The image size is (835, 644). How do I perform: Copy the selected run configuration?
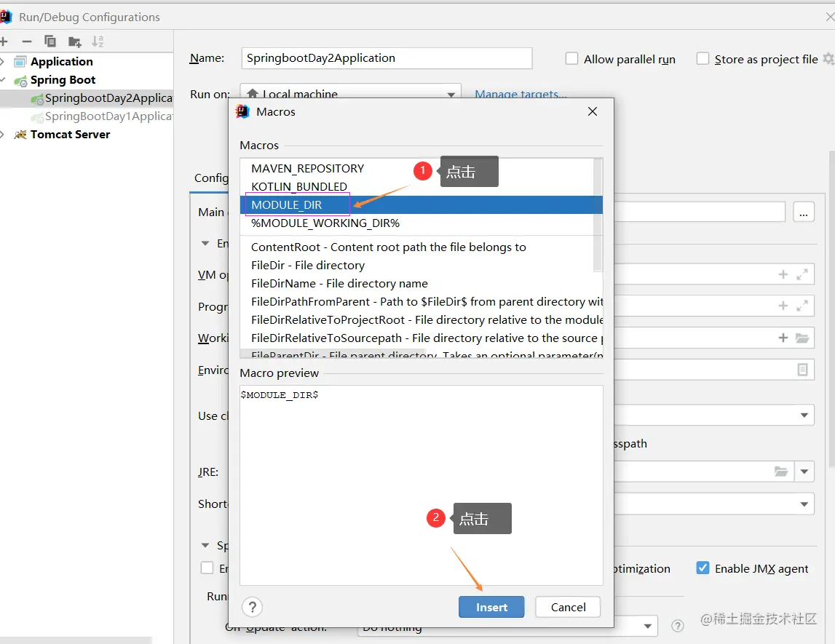tap(50, 41)
